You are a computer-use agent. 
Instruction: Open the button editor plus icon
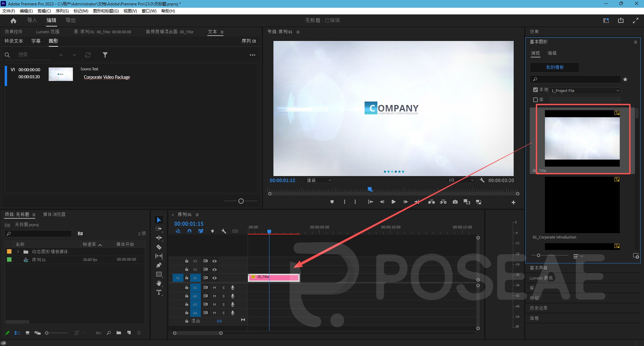tap(513, 202)
